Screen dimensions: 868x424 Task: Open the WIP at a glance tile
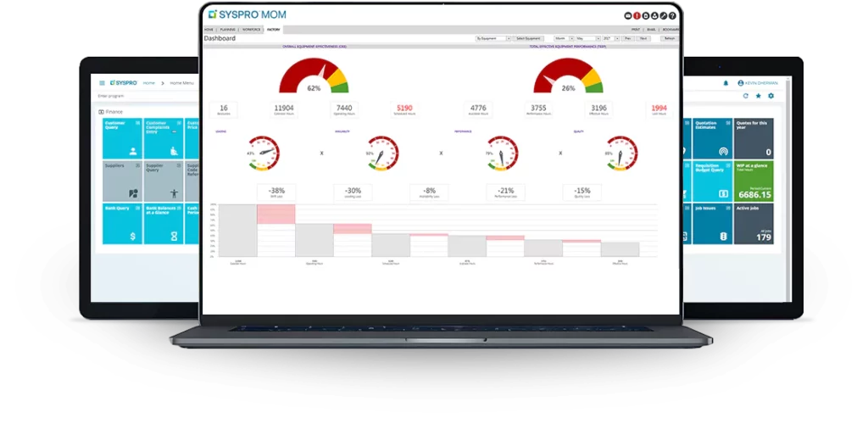754,181
